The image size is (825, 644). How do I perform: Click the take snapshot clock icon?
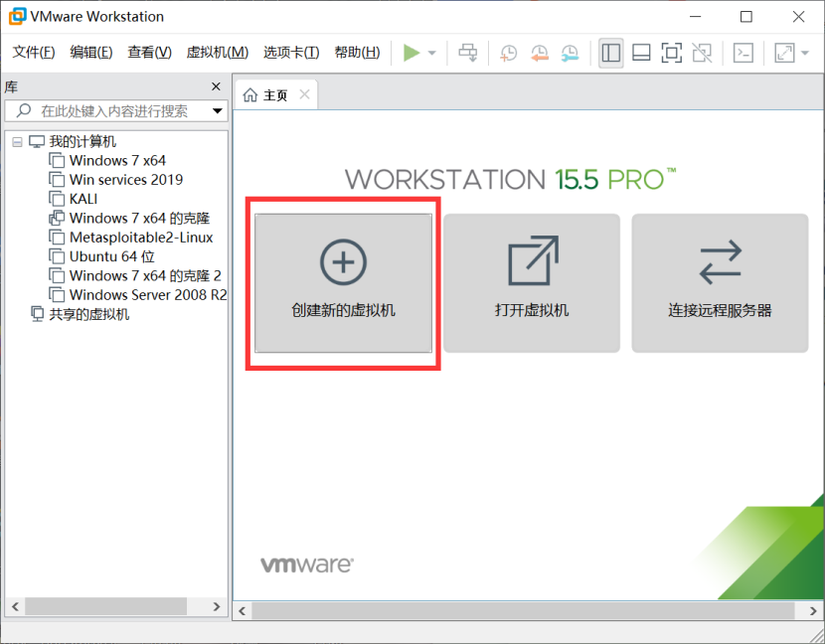click(508, 53)
